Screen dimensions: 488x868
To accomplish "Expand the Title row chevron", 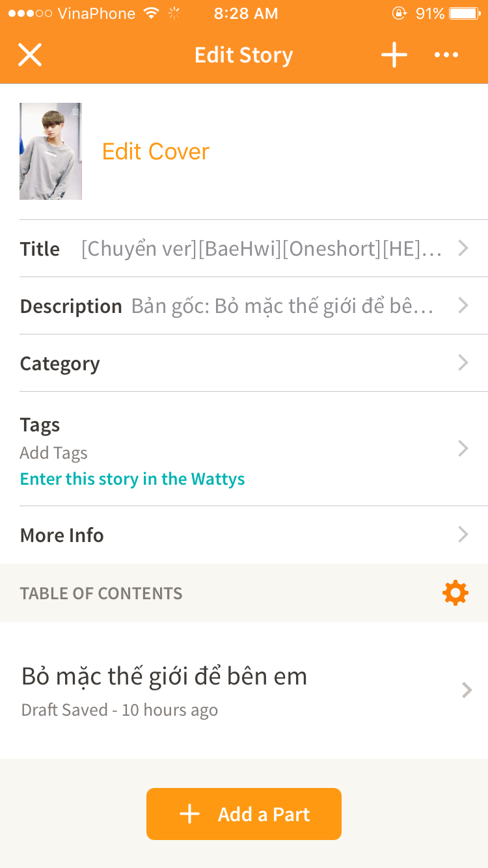I will (x=463, y=249).
